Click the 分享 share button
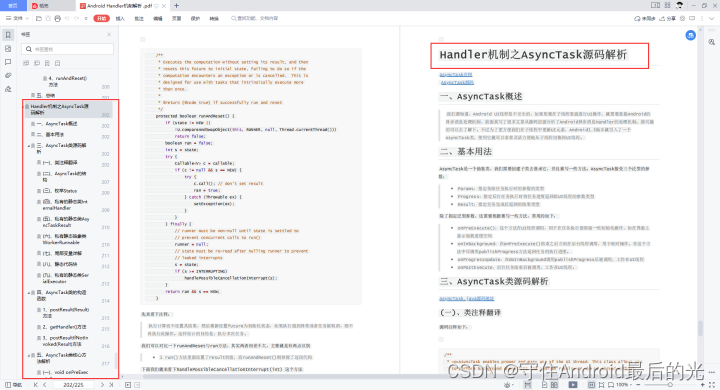The image size is (720, 390). point(668,18)
